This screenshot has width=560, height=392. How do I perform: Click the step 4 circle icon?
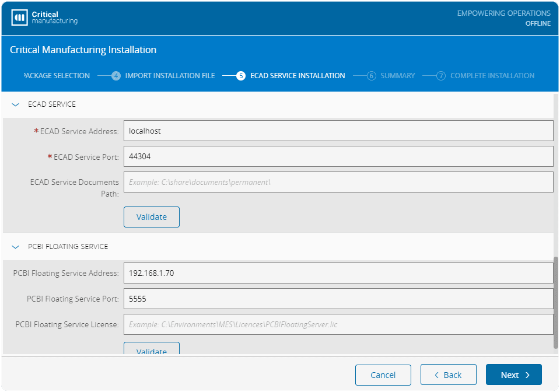click(x=116, y=76)
